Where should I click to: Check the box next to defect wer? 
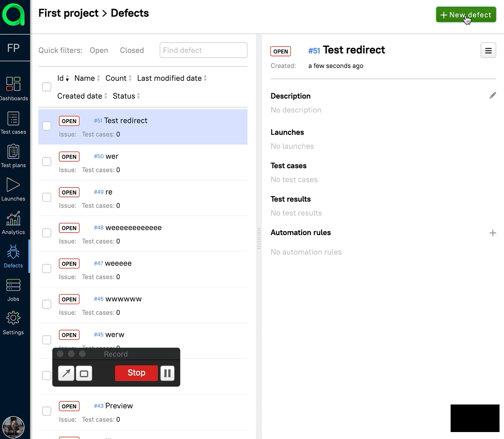pos(47,162)
